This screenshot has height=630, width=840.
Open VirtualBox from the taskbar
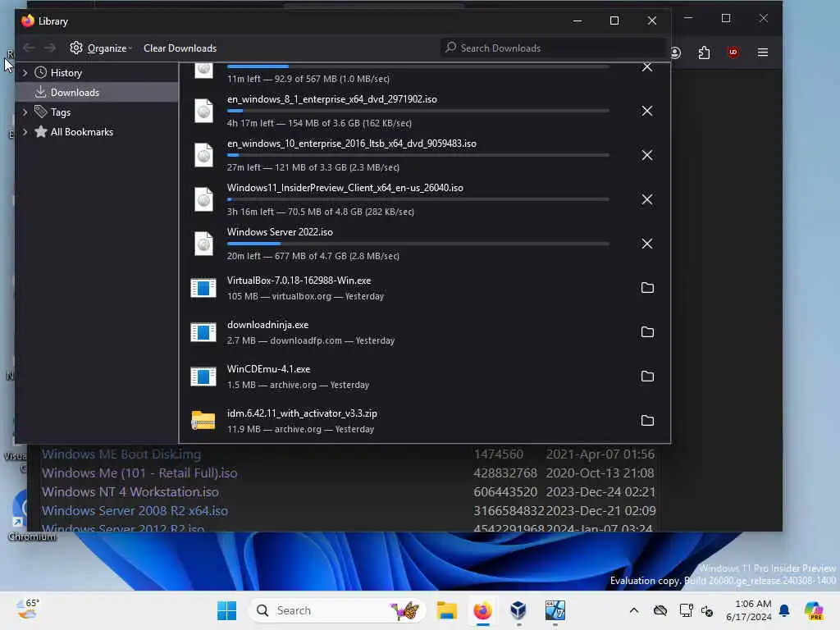click(x=518, y=610)
